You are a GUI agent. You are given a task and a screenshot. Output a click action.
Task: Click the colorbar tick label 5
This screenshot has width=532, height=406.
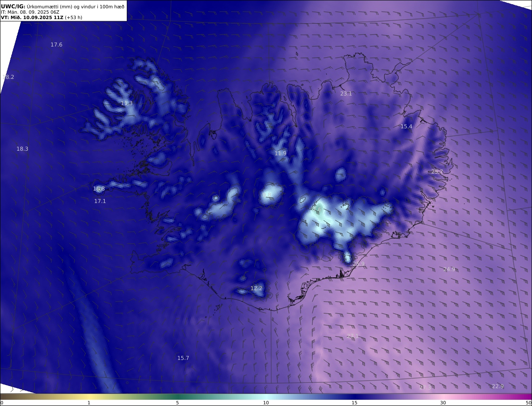tap(177, 403)
